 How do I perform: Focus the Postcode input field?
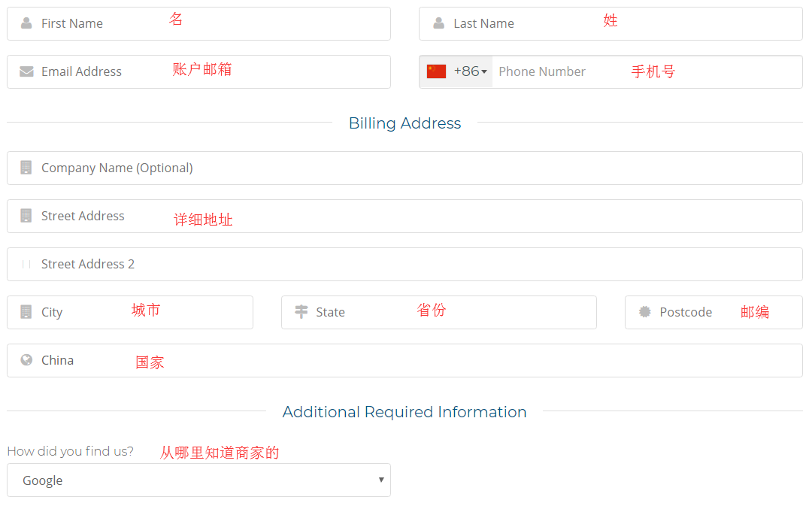click(x=714, y=312)
